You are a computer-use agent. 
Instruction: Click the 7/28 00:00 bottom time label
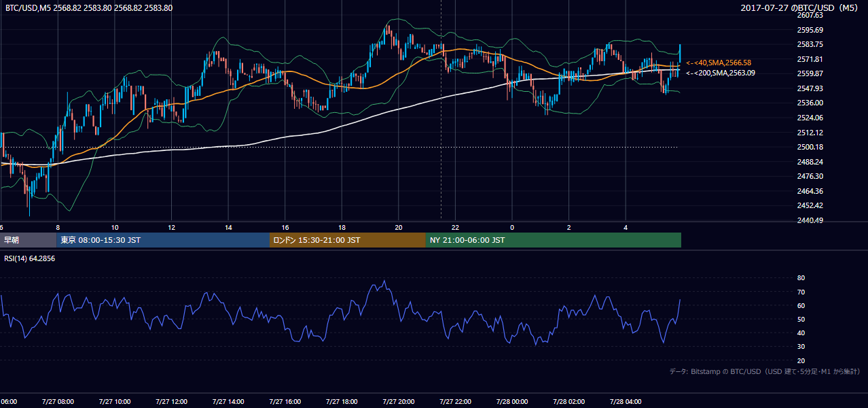pyautogui.click(x=511, y=402)
